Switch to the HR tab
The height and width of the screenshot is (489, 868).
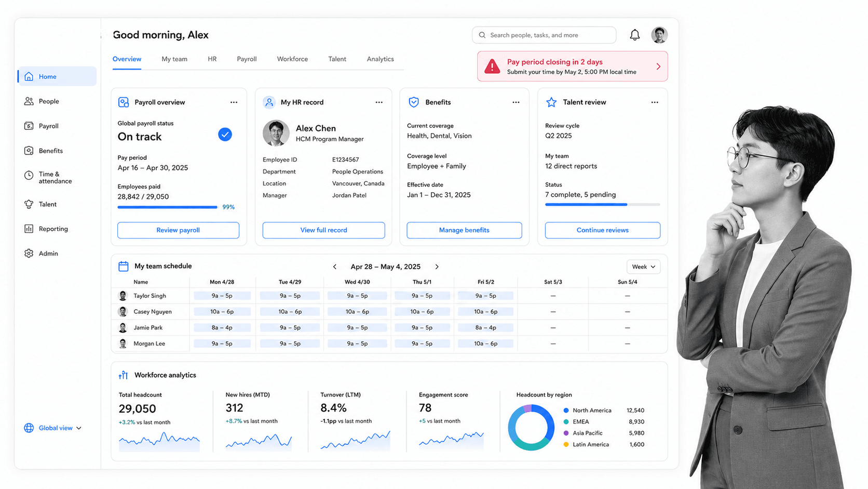[x=212, y=59]
